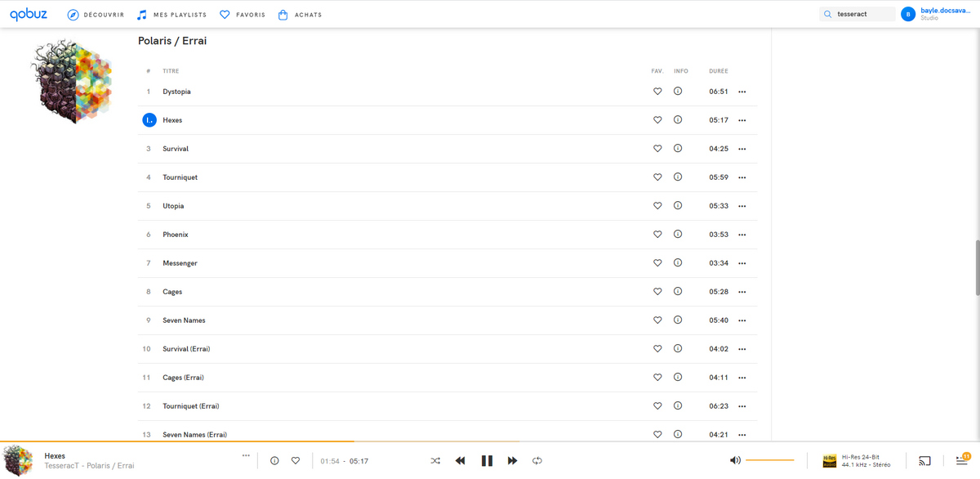Open more options for Tourniquet 05:59
980x479 pixels.
pyautogui.click(x=742, y=177)
